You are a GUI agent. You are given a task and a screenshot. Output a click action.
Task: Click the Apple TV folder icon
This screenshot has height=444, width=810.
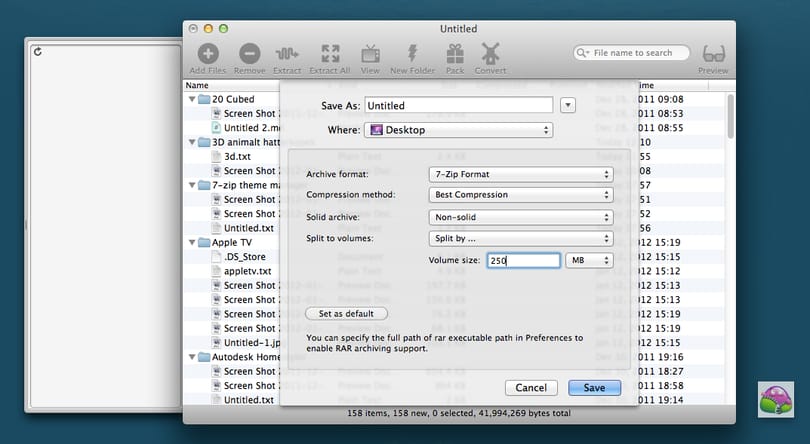(x=204, y=242)
